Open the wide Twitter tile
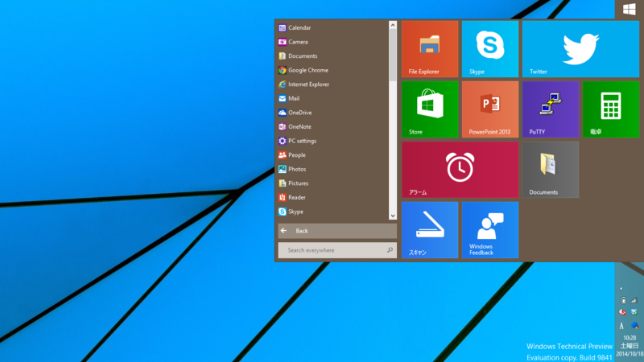This screenshot has height=362, width=644. pyautogui.click(x=580, y=49)
